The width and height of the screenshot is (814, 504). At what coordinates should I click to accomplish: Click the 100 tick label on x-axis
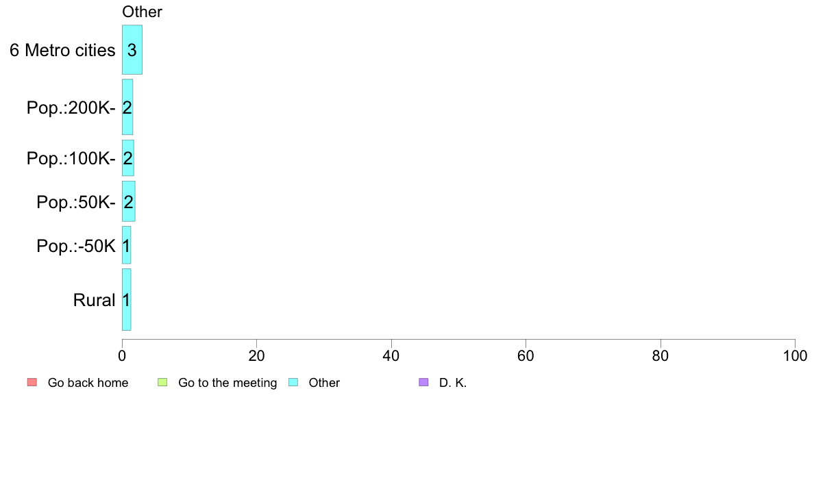click(x=795, y=355)
